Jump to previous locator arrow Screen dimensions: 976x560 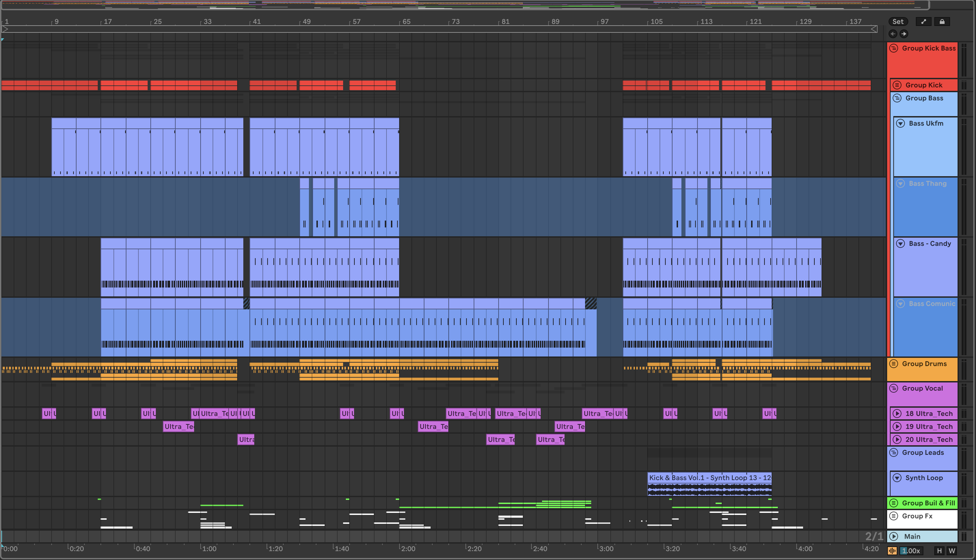click(x=893, y=34)
